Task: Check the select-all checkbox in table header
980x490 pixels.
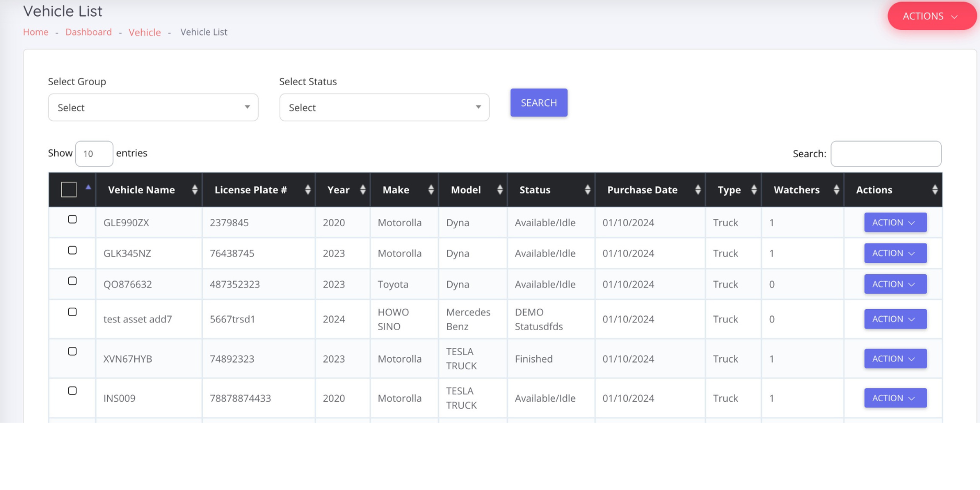Action: click(69, 190)
